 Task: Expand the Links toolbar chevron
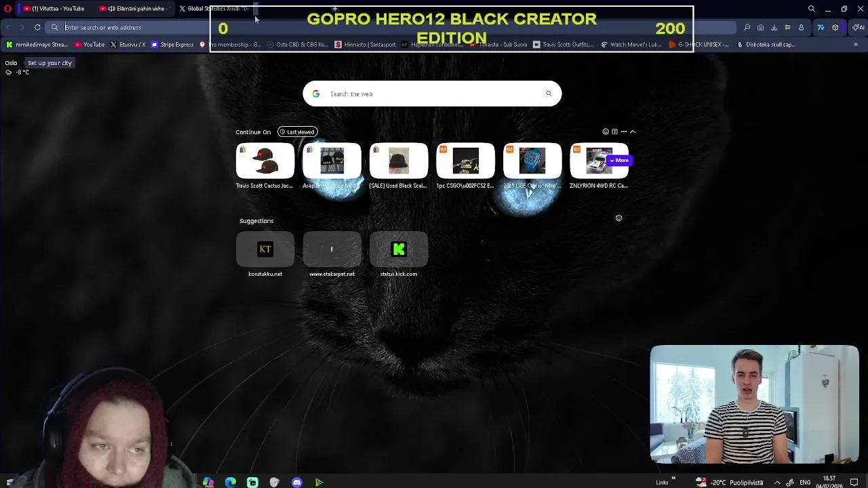coord(673,479)
